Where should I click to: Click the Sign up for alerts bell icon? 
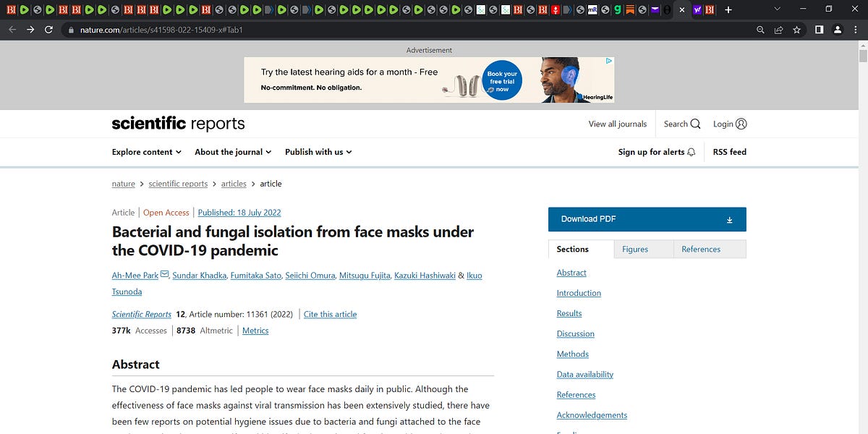[691, 152]
